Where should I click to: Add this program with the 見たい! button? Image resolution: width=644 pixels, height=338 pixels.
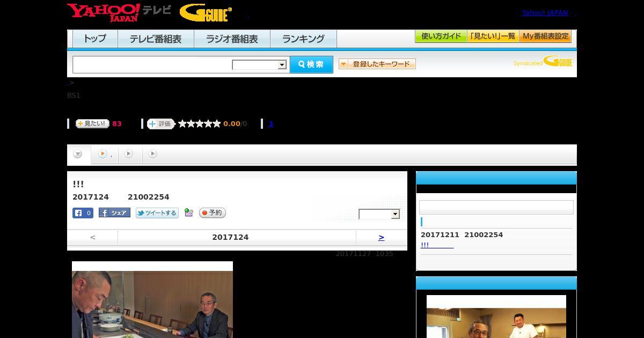[x=92, y=123]
